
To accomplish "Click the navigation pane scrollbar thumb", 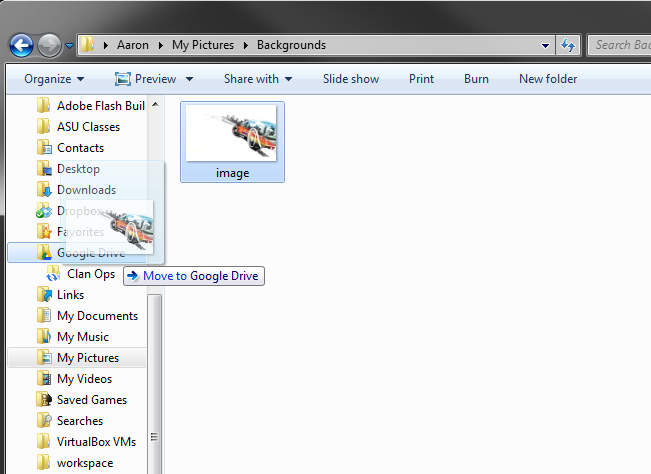I will tap(154, 384).
